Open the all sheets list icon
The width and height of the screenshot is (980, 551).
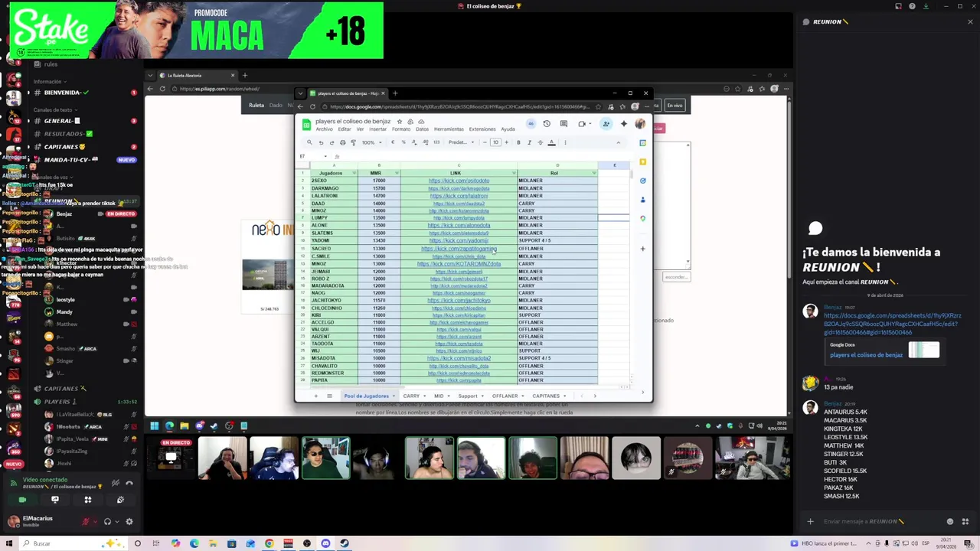[x=329, y=396]
